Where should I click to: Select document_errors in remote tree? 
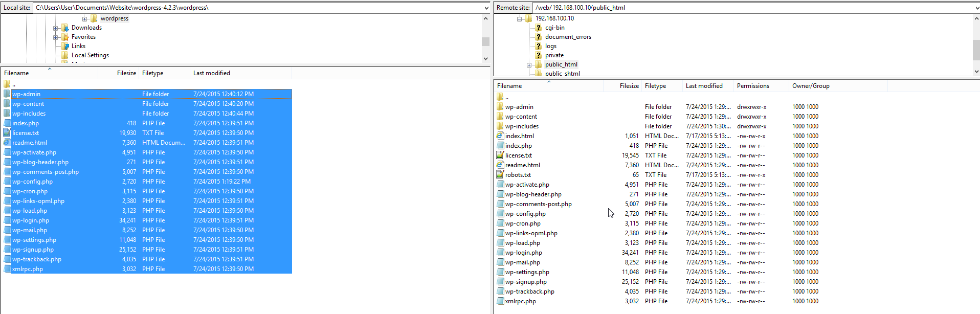[x=568, y=37]
